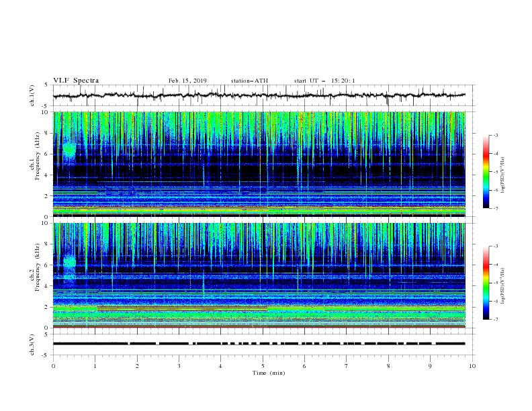Click the date "Feb. 15, 2019"

187,81
